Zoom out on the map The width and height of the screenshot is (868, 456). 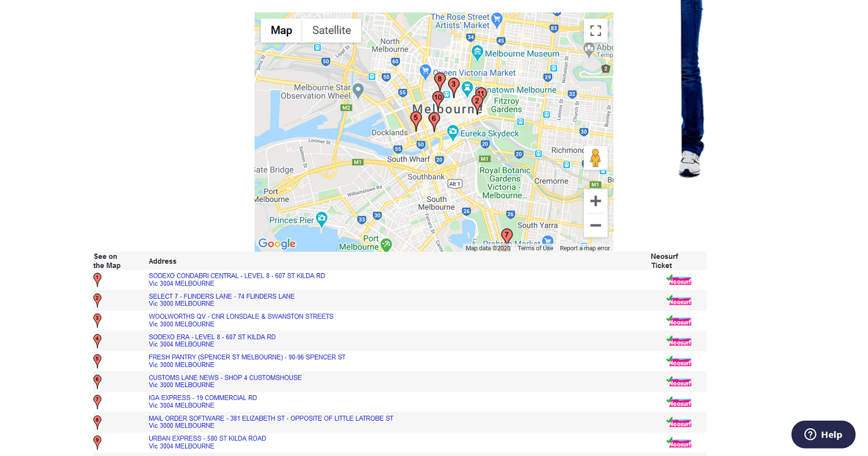[595, 225]
